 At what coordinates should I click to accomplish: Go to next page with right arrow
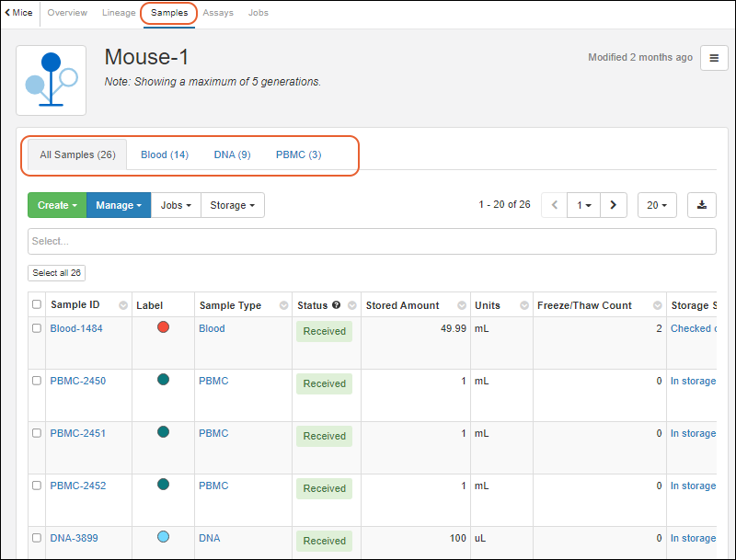pyautogui.click(x=613, y=205)
